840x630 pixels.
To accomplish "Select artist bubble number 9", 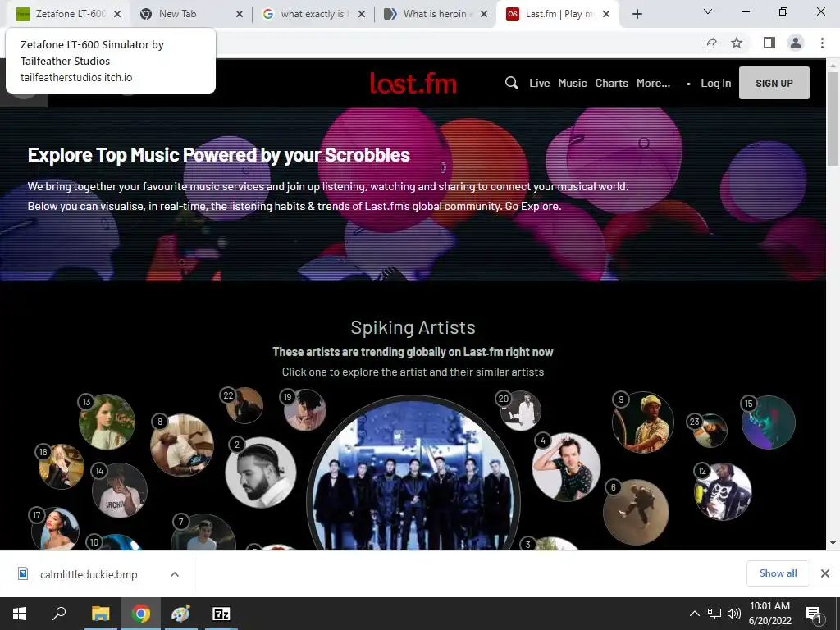I will pyautogui.click(x=643, y=422).
